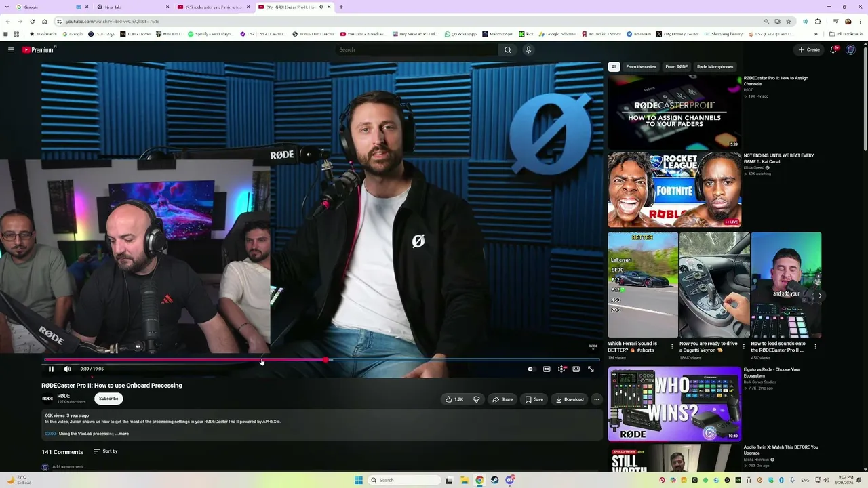
Task: Expand the description with ...more
Action: (x=122, y=434)
